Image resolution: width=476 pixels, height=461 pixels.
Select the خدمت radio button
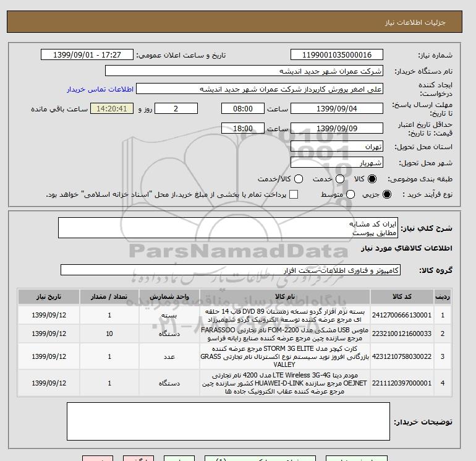pos(340,179)
